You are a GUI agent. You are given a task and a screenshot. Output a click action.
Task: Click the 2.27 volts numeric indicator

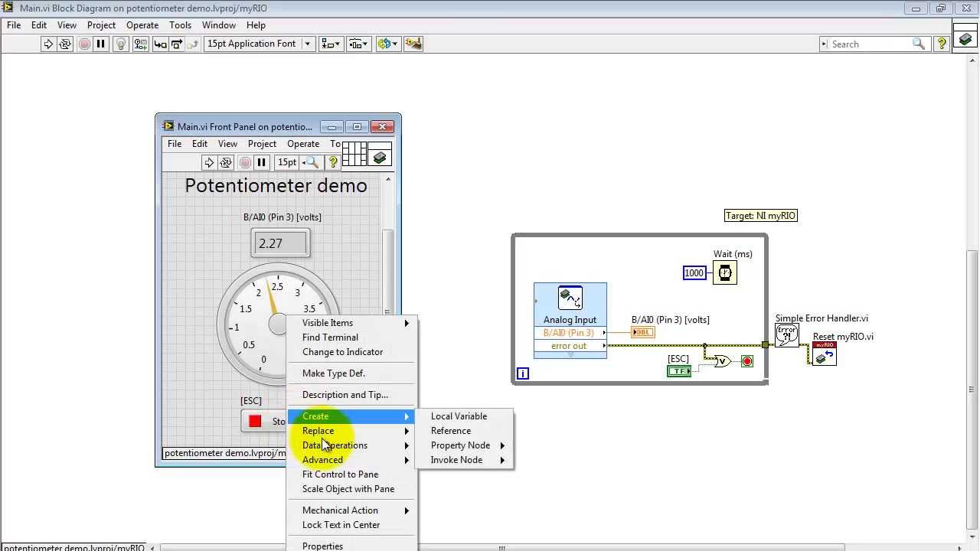tap(281, 243)
